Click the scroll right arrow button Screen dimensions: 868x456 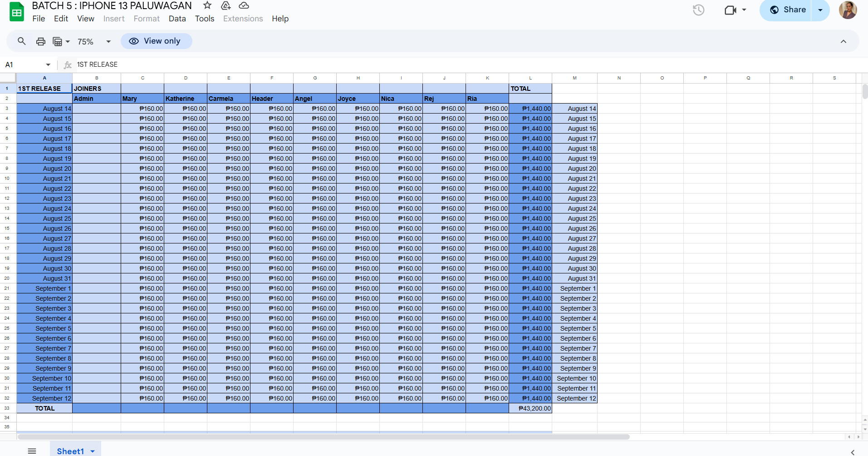point(858,437)
